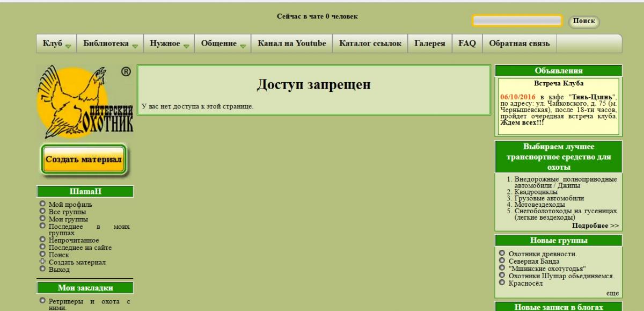The width and height of the screenshot is (644, 311).
Task: Click the bullet icon next to Мой профиль
Action: tap(42, 204)
